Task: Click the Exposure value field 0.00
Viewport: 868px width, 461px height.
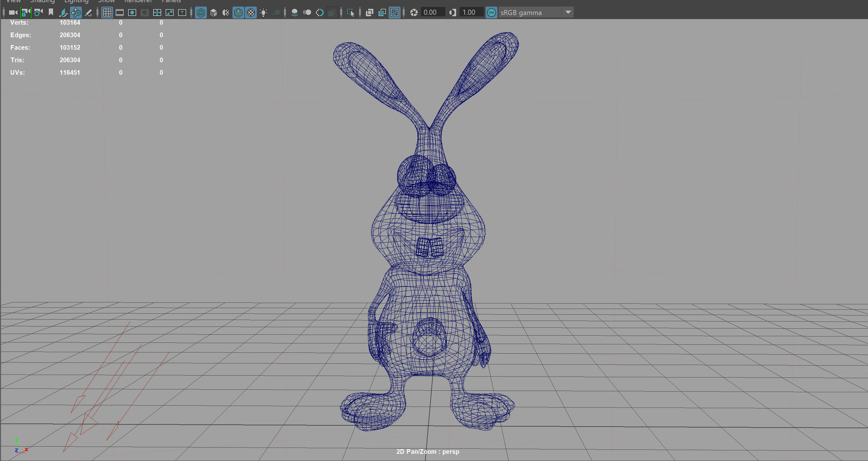Action: [433, 13]
